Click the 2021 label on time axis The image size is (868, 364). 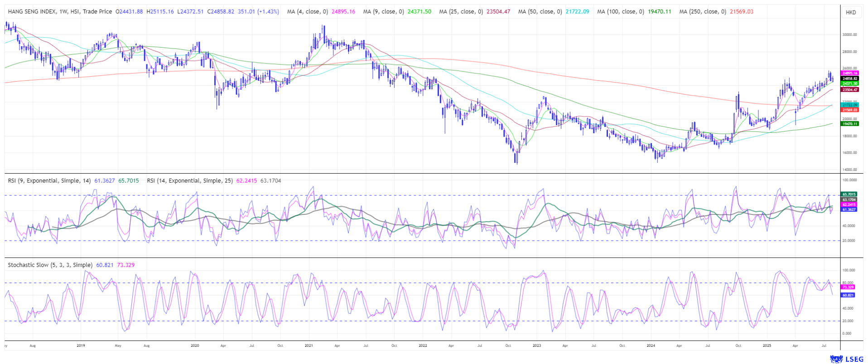pyautogui.click(x=309, y=346)
